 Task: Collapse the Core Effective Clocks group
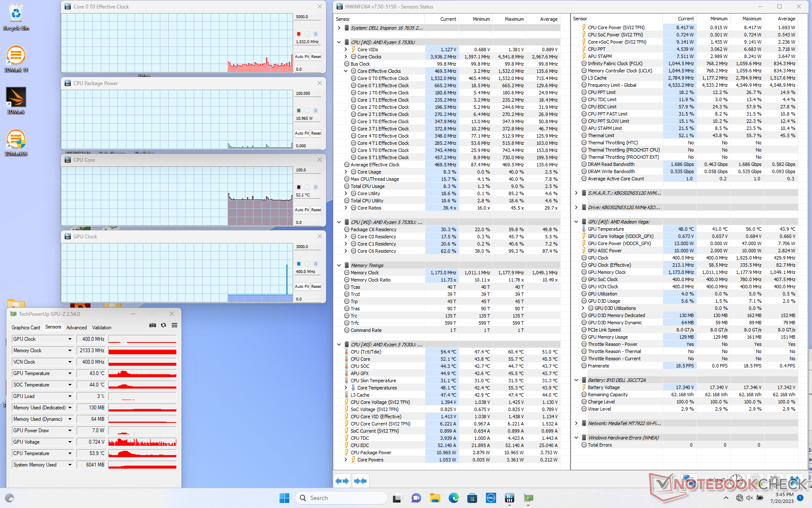(346, 71)
